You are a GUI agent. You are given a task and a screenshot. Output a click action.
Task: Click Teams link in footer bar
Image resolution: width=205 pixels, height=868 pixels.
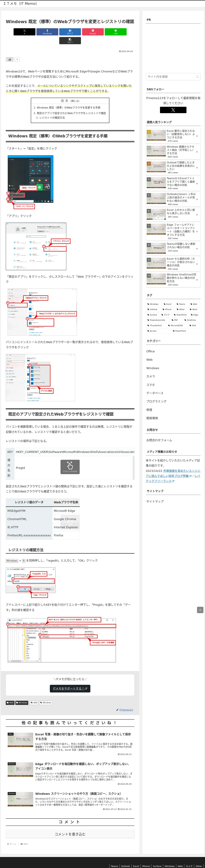coord(114,866)
